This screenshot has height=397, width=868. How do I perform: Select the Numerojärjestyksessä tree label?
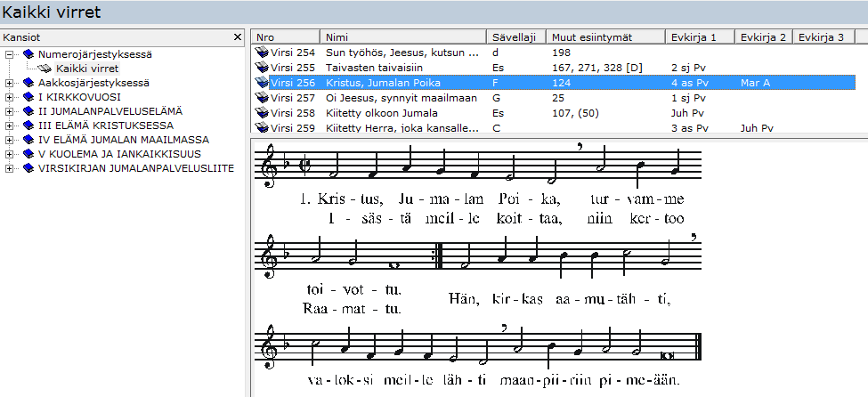click(x=95, y=55)
